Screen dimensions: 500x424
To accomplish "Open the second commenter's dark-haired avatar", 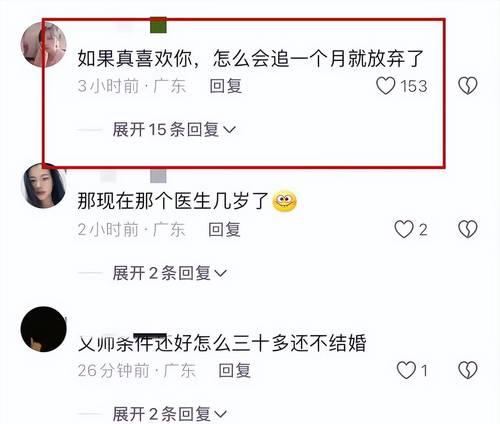I will [x=43, y=186].
